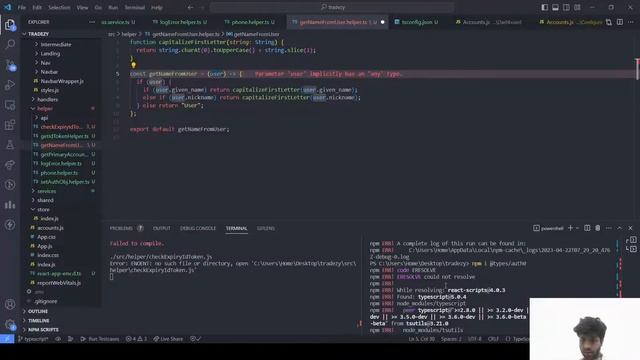Close the bottom panel
Image resolution: width=640 pixels, height=360 pixels.
click(x=630, y=228)
